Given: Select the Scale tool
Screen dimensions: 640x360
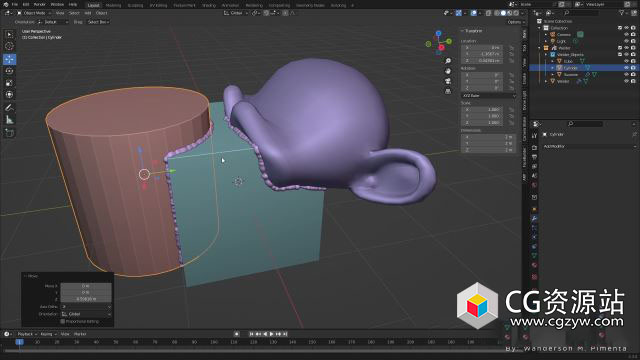Looking at the screenshot, I should [x=9, y=83].
